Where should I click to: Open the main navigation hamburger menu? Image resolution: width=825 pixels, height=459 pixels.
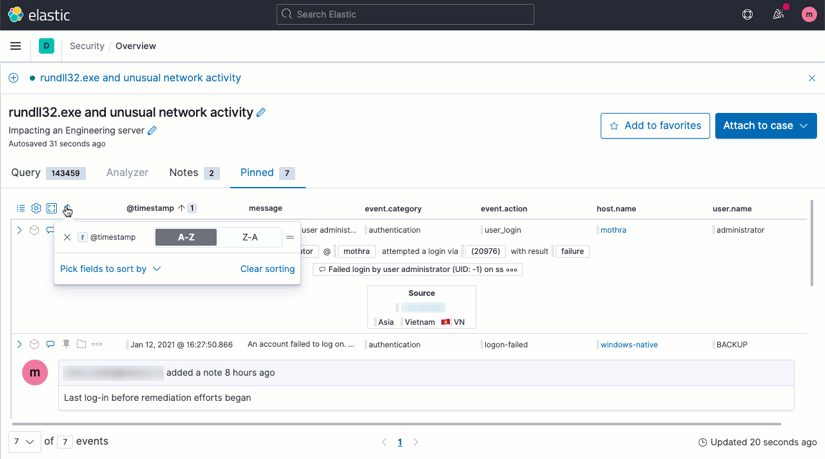(16, 46)
